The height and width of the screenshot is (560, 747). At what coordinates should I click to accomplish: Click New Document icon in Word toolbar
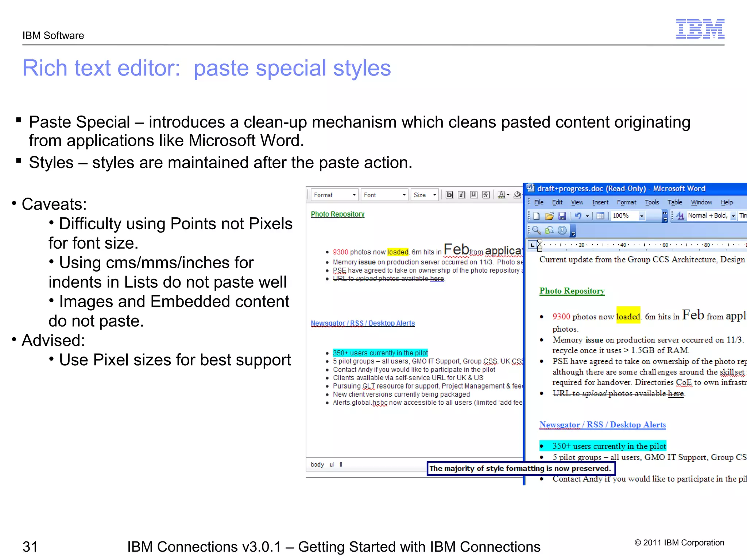[537, 216]
